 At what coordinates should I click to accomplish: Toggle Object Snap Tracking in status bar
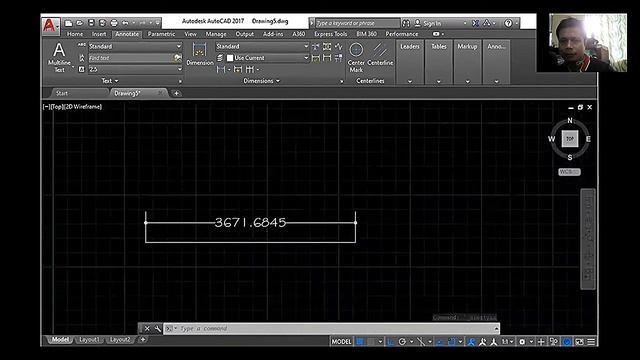(440, 342)
